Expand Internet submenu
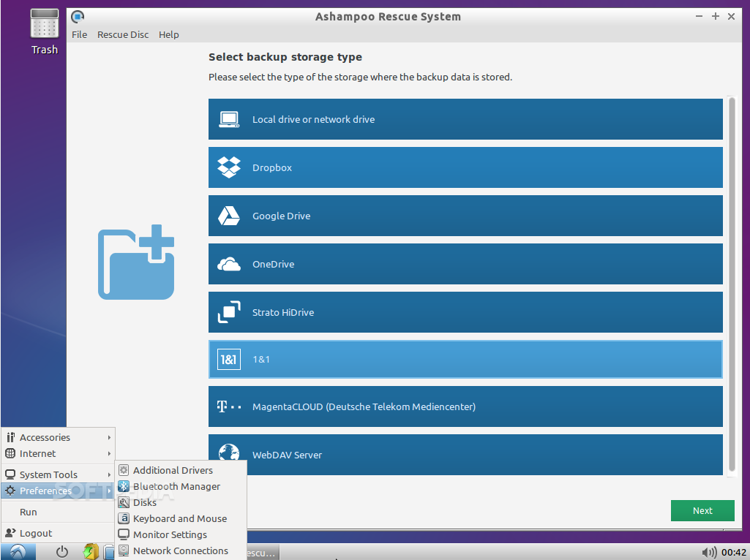The image size is (750, 560). pos(58,453)
